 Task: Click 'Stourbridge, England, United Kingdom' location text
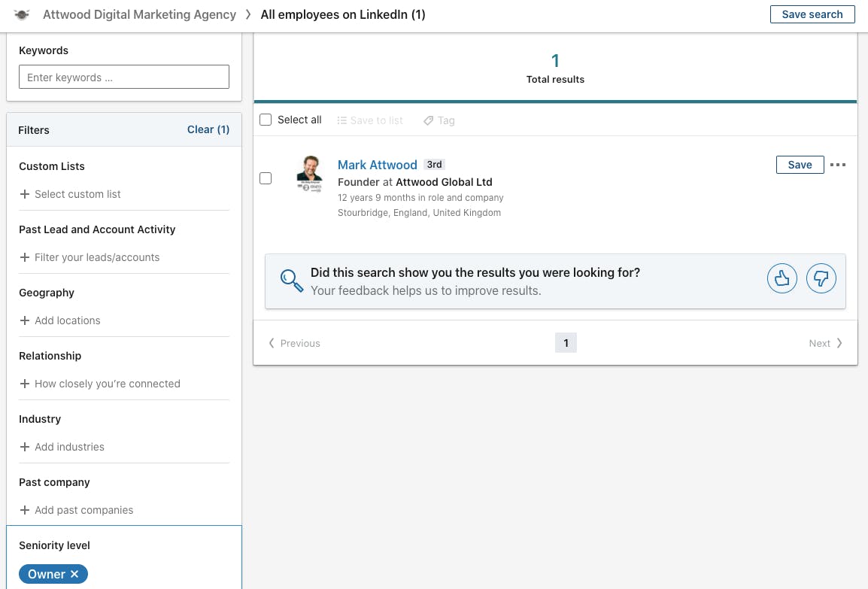pos(419,213)
